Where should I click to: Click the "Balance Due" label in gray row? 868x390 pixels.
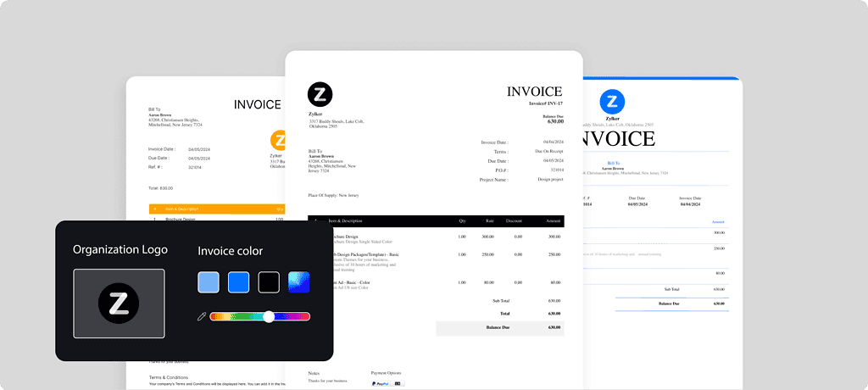coord(498,327)
